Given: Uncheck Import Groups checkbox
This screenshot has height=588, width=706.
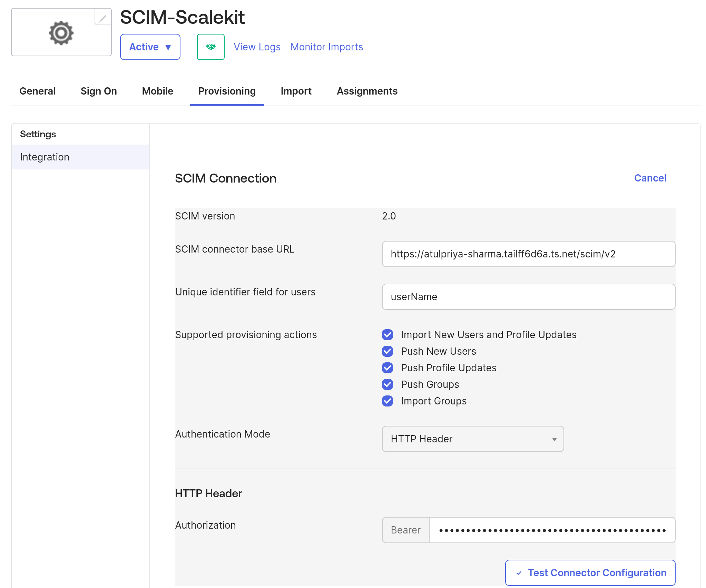Looking at the screenshot, I should (388, 401).
